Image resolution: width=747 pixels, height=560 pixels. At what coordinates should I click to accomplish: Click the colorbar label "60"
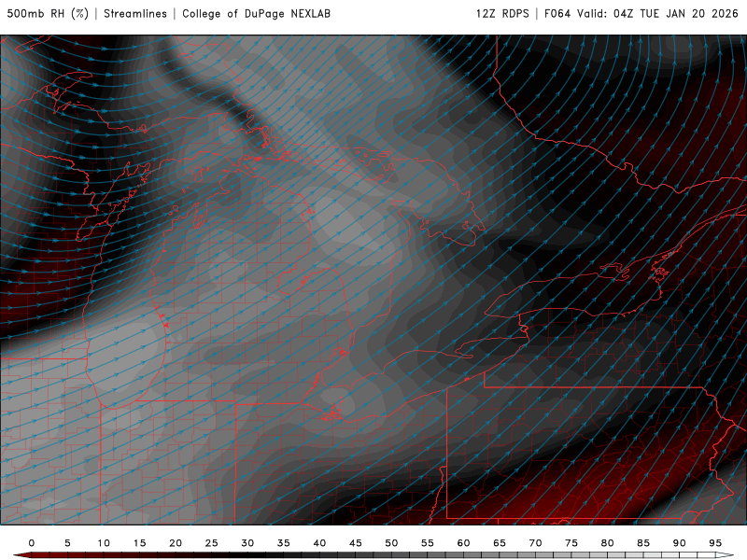point(463,543)
